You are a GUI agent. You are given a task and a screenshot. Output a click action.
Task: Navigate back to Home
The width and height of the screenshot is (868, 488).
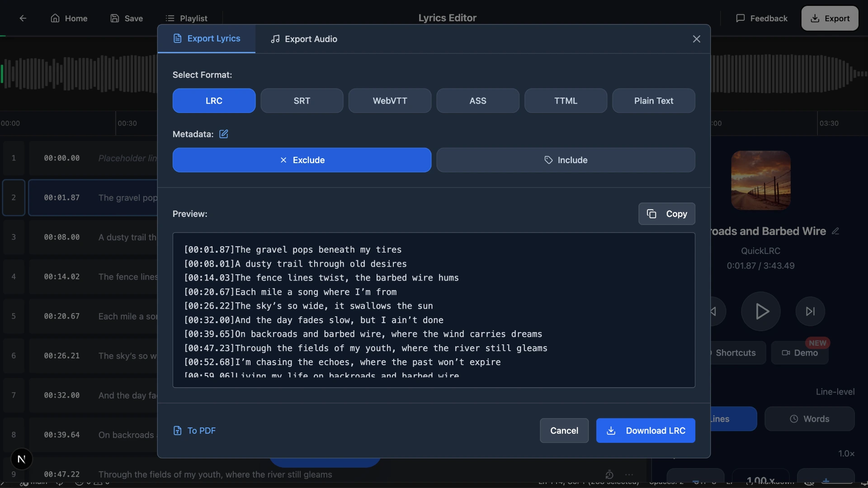click(x=69, y=18)
